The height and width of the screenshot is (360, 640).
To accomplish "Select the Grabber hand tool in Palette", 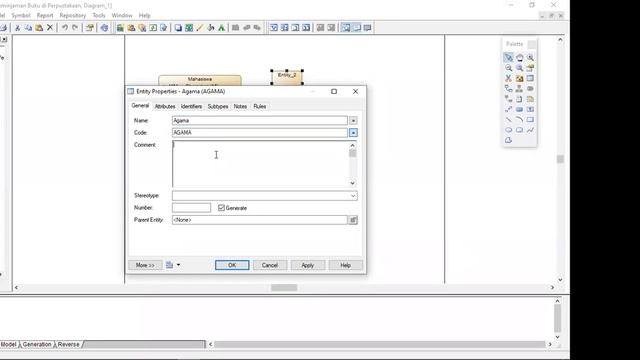I will (x=519, y=58).
